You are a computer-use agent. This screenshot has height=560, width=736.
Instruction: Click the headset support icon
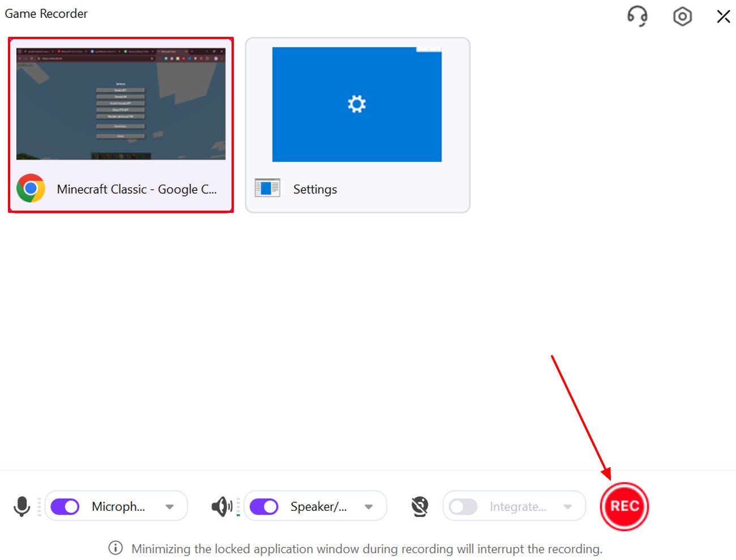click(x=637, y=17)
